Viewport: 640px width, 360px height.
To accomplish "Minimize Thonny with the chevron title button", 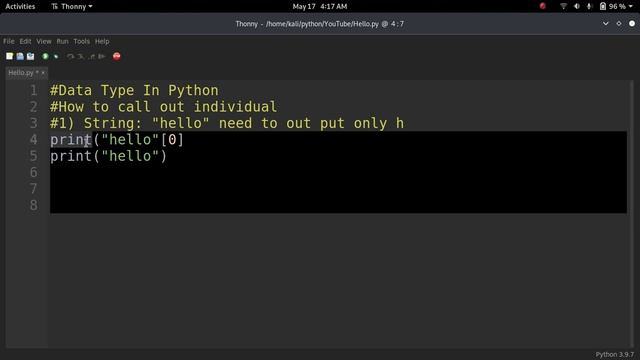I will click(606, 24).
